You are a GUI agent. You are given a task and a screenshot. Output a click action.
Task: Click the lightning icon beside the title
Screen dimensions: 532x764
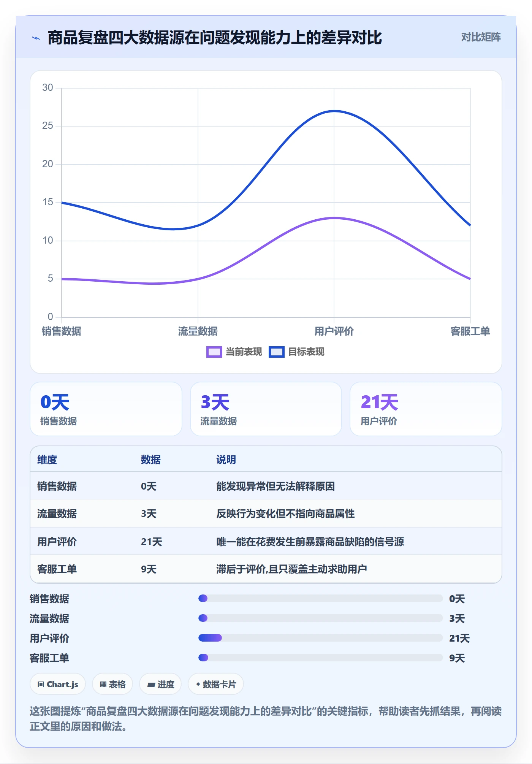click(x=36, y=38)
